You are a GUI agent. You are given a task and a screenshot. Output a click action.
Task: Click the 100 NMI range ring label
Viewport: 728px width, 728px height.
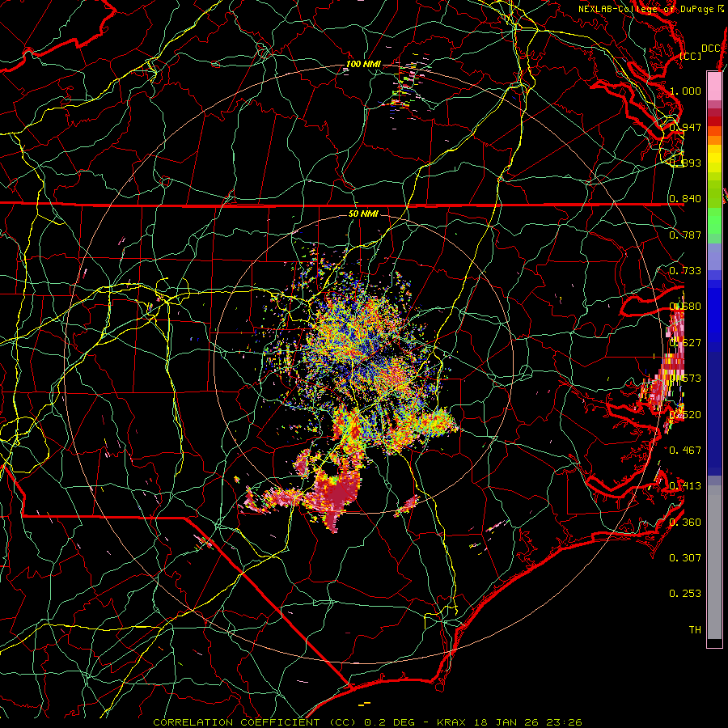[x=363, y=64]
